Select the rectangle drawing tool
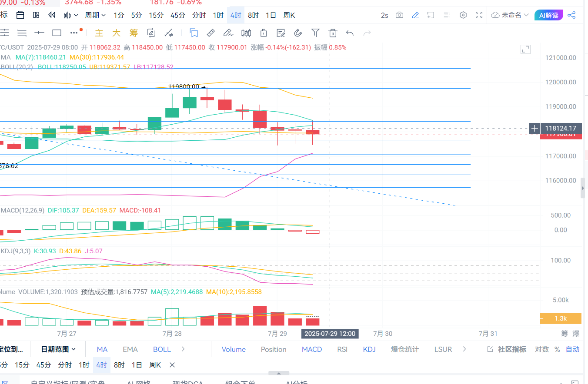The width and height of the screenshot is (588, 384). 57,33
